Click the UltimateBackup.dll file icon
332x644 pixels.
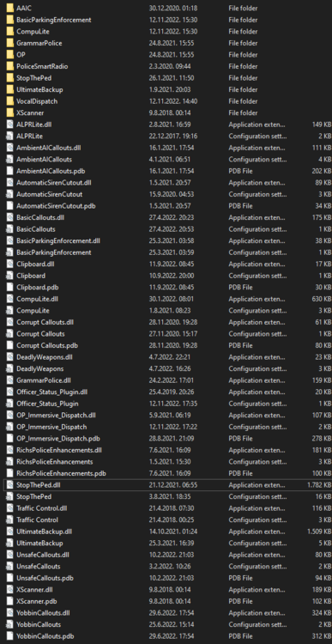(x=9, y=532)
